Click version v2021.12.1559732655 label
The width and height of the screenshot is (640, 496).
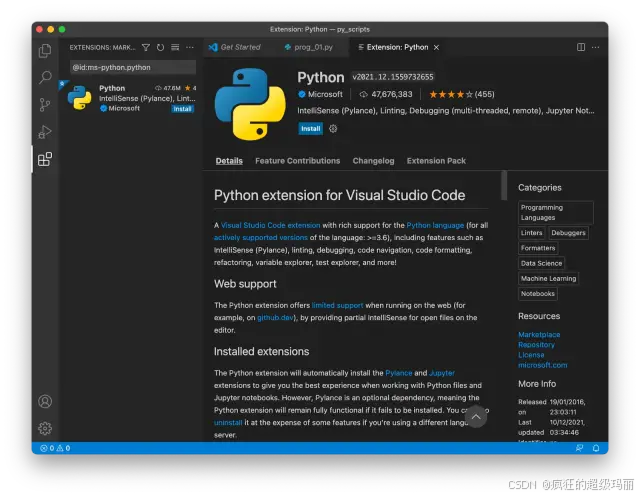393,77
